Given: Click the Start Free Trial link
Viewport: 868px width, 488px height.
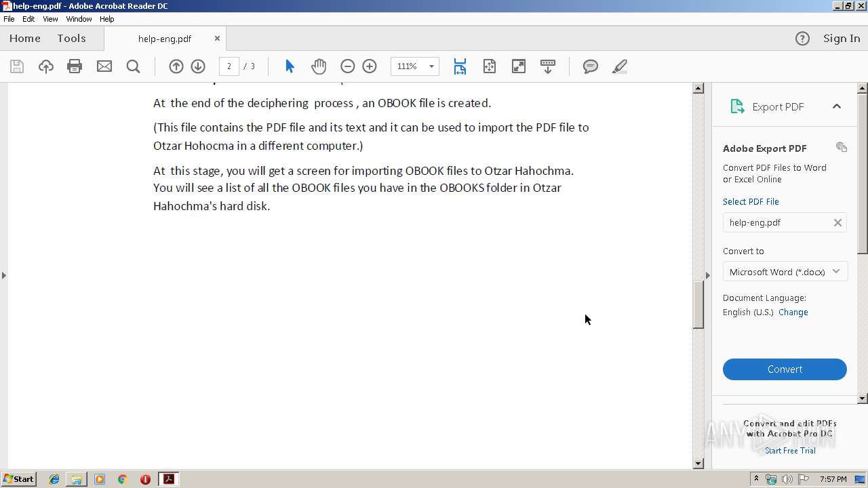Looking at the screenshot, I should coord(790,451).
